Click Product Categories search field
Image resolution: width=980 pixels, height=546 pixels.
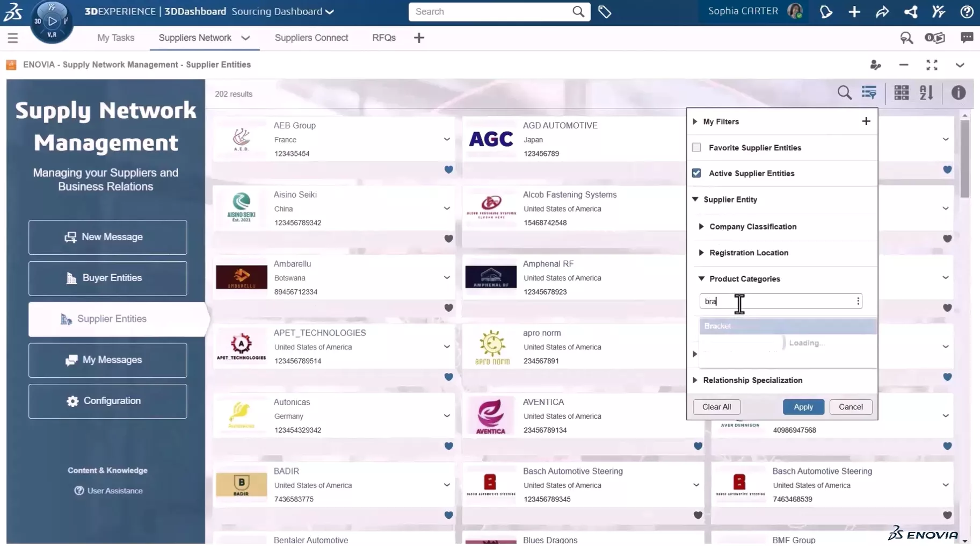[x=781, y=301]
